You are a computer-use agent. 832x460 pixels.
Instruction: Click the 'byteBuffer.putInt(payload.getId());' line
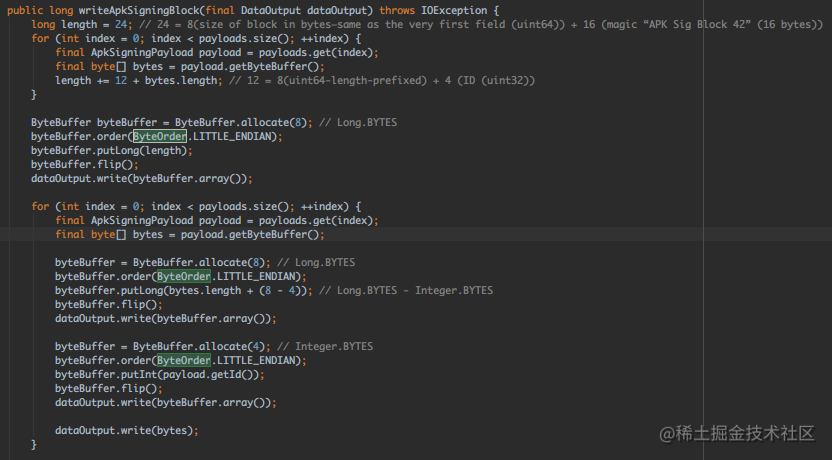click(159, 375)
